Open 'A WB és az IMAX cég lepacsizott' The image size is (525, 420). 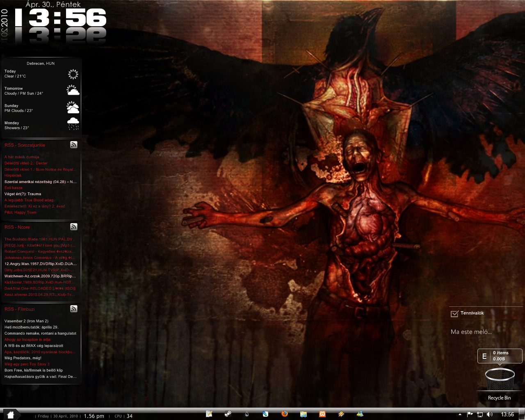34,346
